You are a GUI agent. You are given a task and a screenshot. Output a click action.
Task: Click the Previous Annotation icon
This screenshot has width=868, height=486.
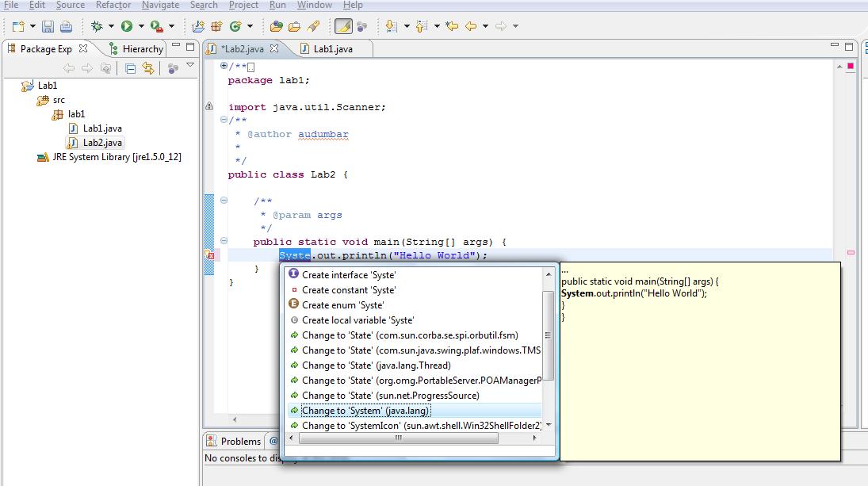[x=421, y=26]
